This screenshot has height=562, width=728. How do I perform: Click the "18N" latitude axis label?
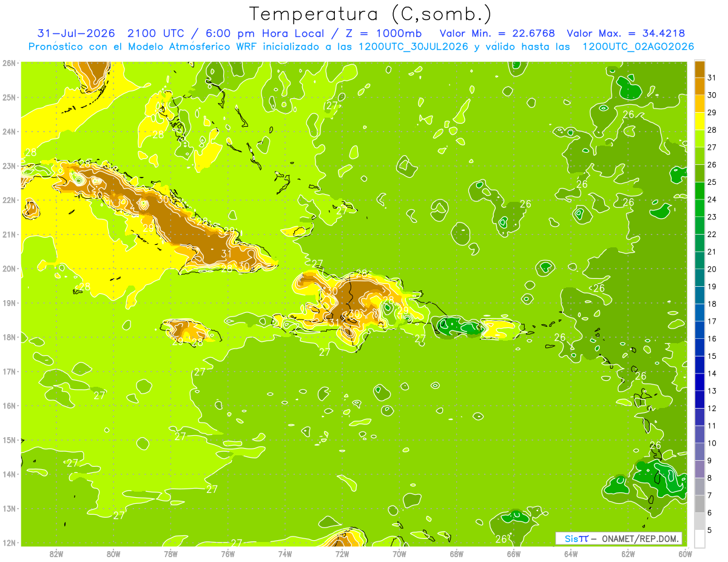click(x=8, y=337)
